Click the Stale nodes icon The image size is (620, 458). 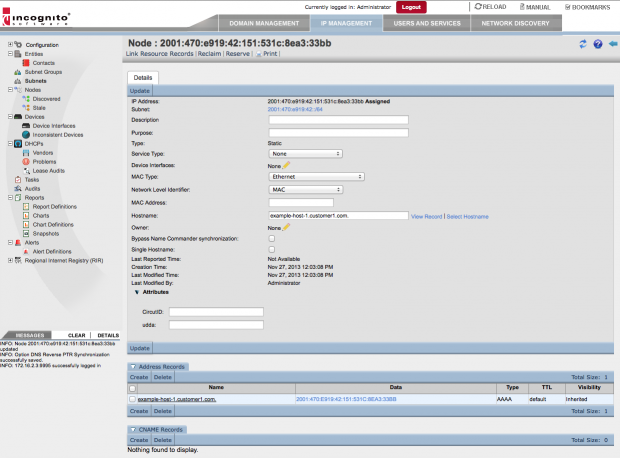[x=26, y=108]
